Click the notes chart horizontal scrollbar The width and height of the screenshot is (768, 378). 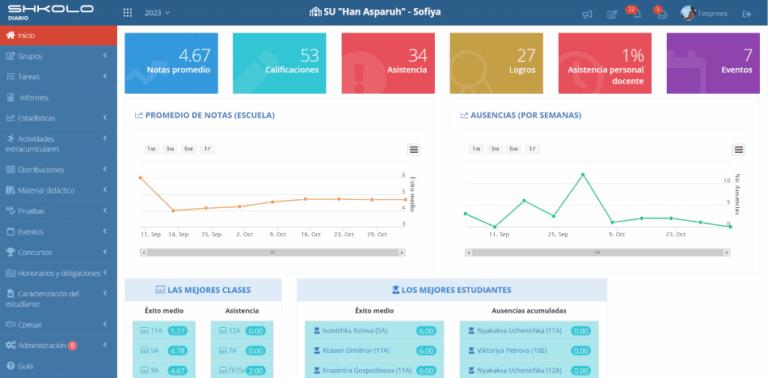point(272,253)
